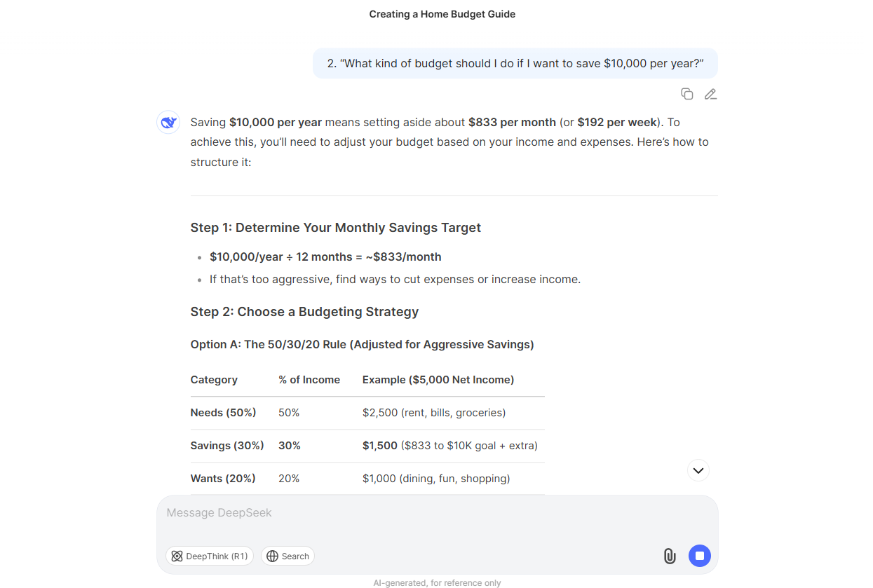Select the chat title Creating a Home Budget Guide
Viewport: 873px width, 588px height.
(x=442, y=13)
